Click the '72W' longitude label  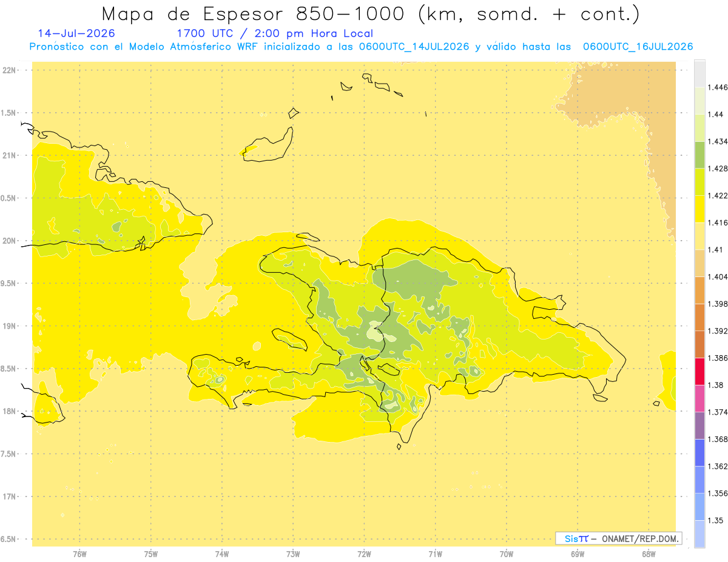(x=365, y=554)
